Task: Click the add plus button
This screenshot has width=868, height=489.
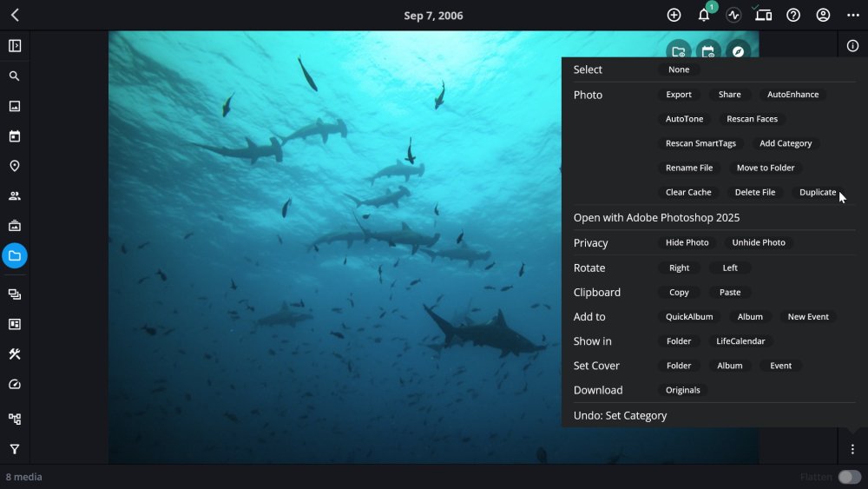Action: pyautogui.click(x=674, y=16)
